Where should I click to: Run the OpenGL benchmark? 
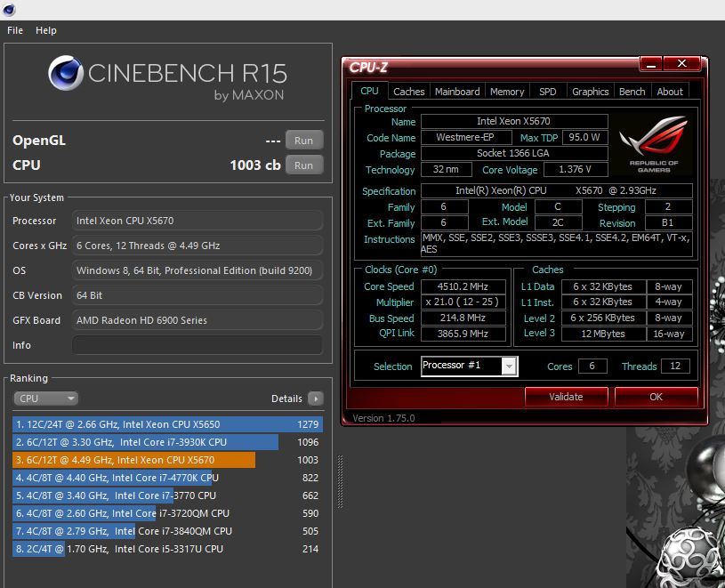coord(303,140)
